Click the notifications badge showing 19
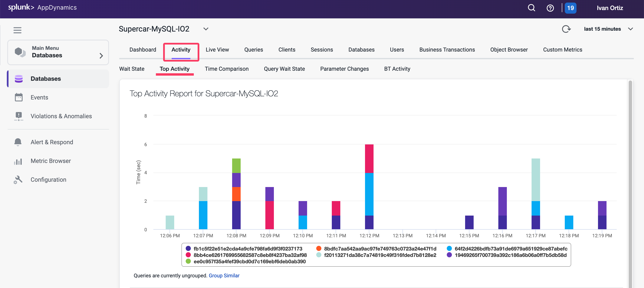This screenshot has height=288, width=644. pyautogui.click(x=570, y=8)
